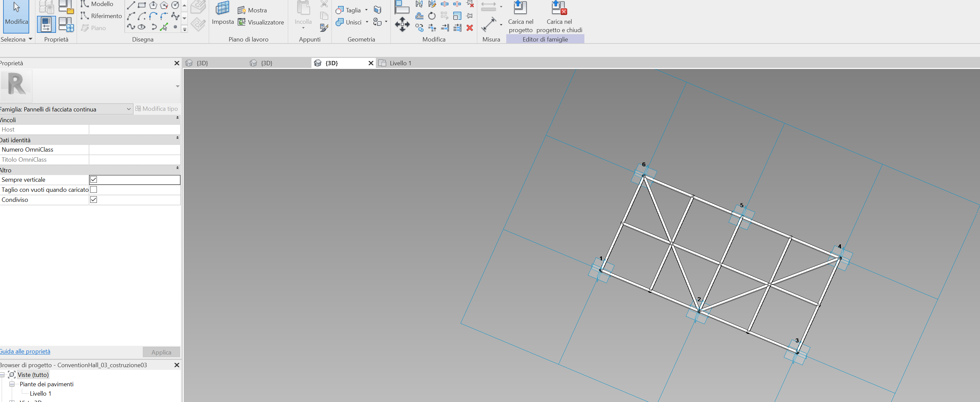This screenshot has height=402, width=980.
Task: Click the Applica button
Action: click(x=161, y=352)
